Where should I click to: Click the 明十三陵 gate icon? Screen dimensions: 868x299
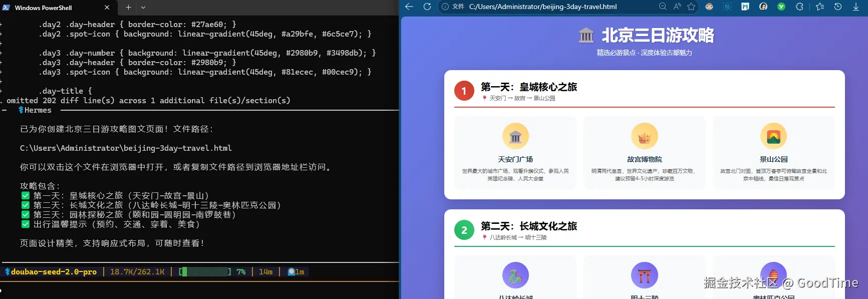coord(645,275)
